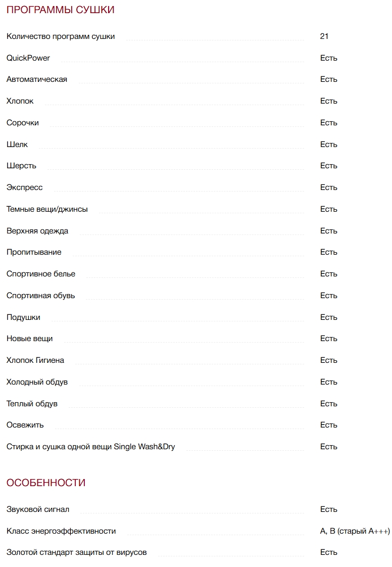Screen dimensions: 392x567
Task: Click the "ОСОБЕННОСТИ" section heading
Action: point(46,483)
